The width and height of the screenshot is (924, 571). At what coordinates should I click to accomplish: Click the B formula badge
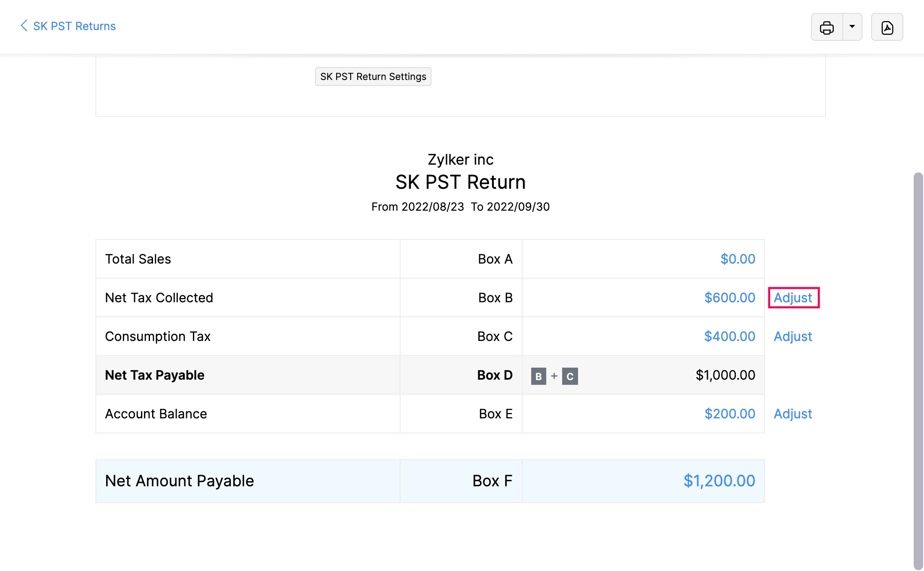click(x=538, y=376)
